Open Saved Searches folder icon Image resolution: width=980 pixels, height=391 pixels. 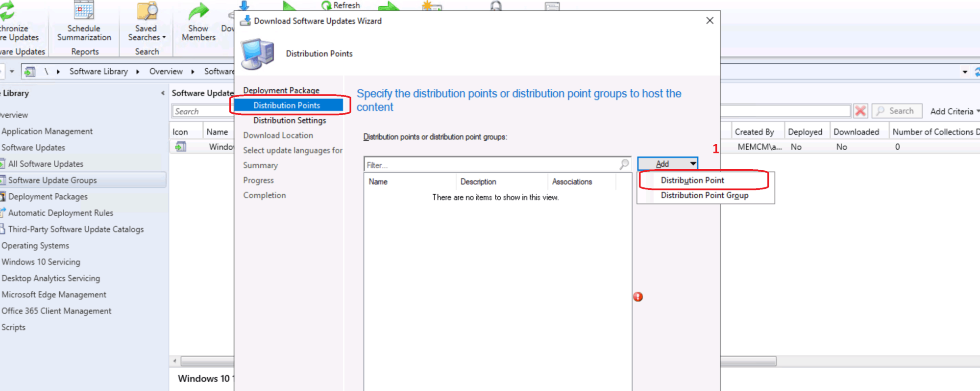click(x=147, y=11)
